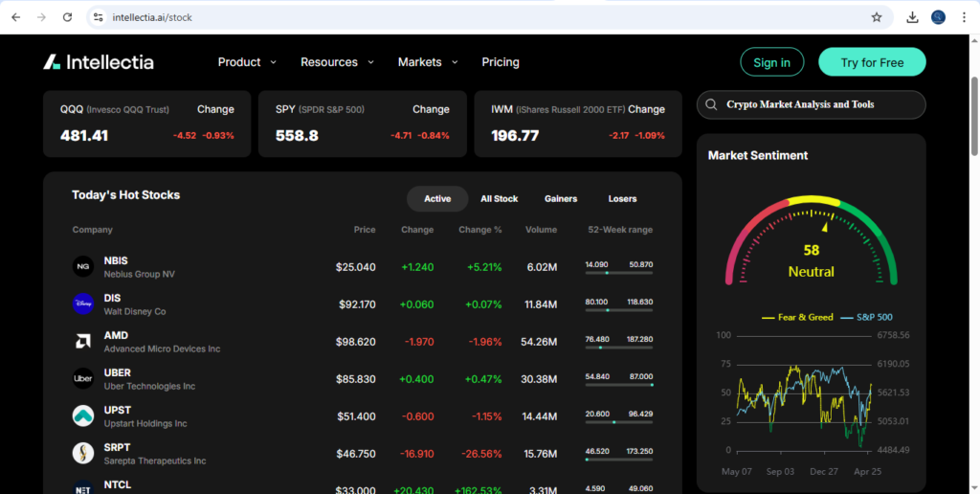This screenshot has width=980, height=494.
Task: Click the Change % column header
Action: click(480, 230)
